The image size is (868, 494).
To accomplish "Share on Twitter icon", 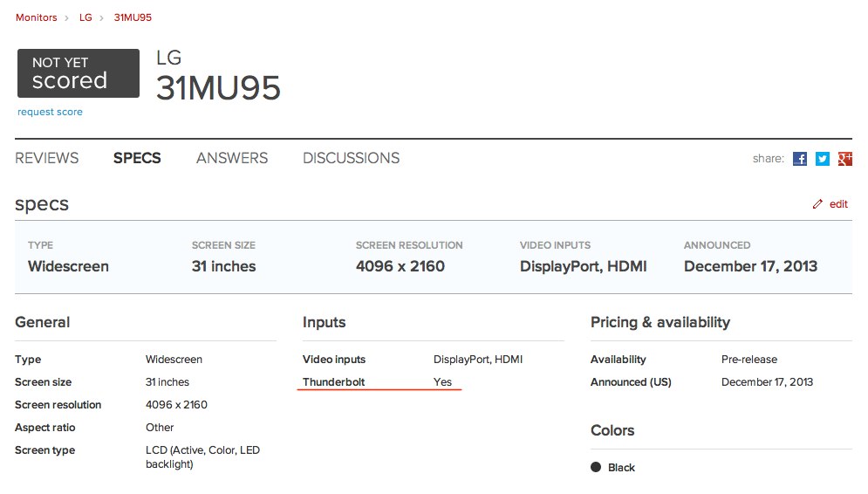I will pyautogui.click(x=822, y=159).
